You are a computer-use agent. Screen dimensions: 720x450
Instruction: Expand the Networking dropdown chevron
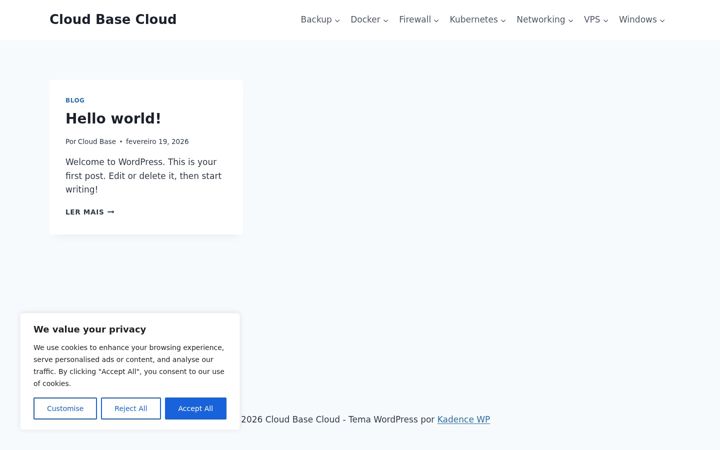point(571,21)
